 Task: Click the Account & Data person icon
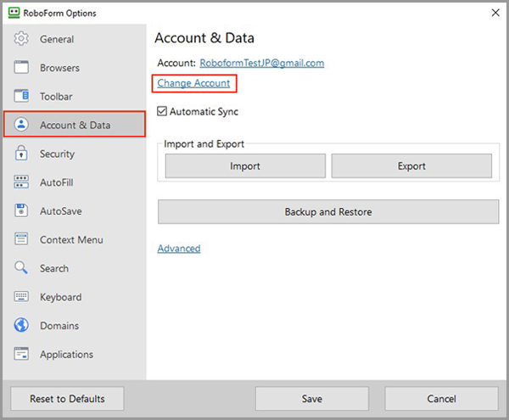coord(21,125)
